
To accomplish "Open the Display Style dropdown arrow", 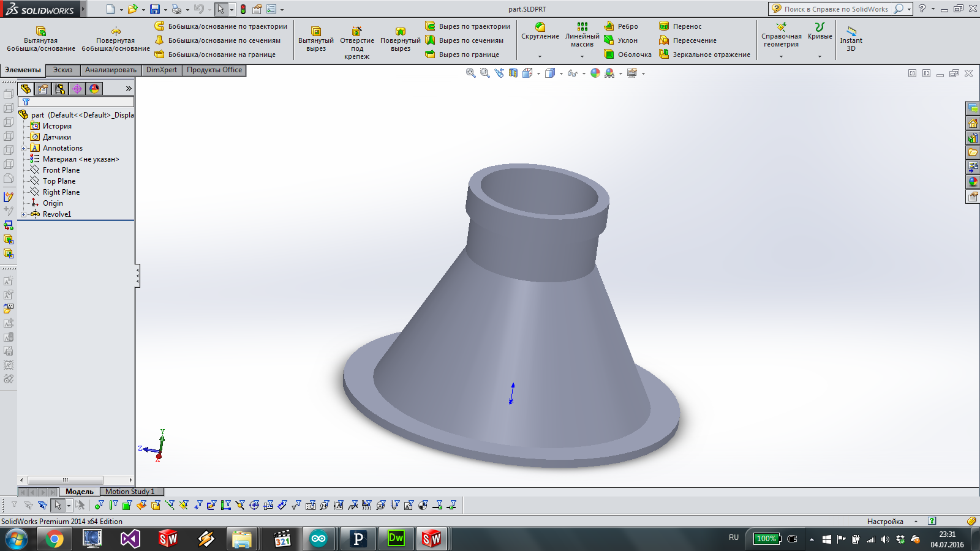I will pyautogui.click(x=561, y=73).
